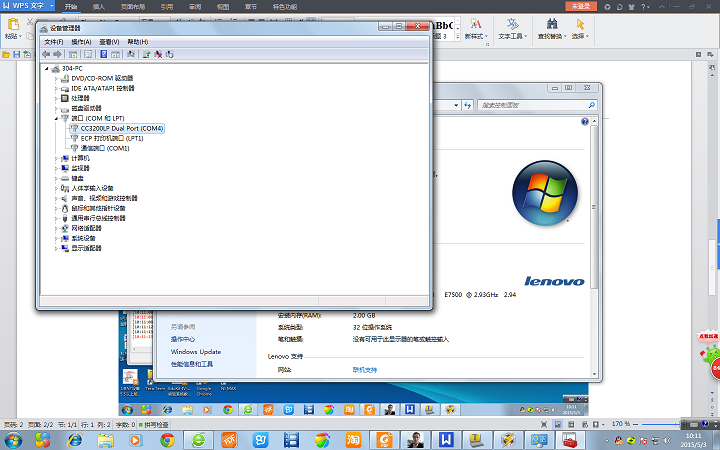Open the 操作(A) menu in Device Manager
720x450 pixels.
[81, 42]
